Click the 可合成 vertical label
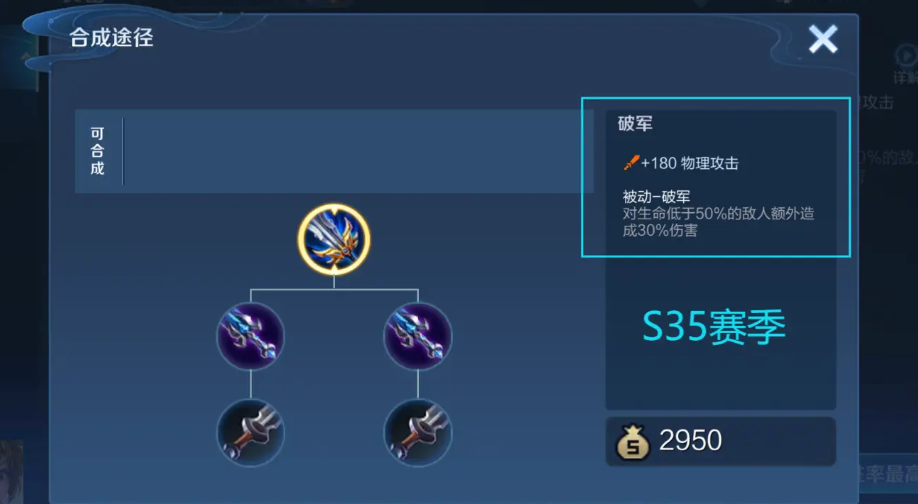This screenshot has height=504, width=918. 97,151
